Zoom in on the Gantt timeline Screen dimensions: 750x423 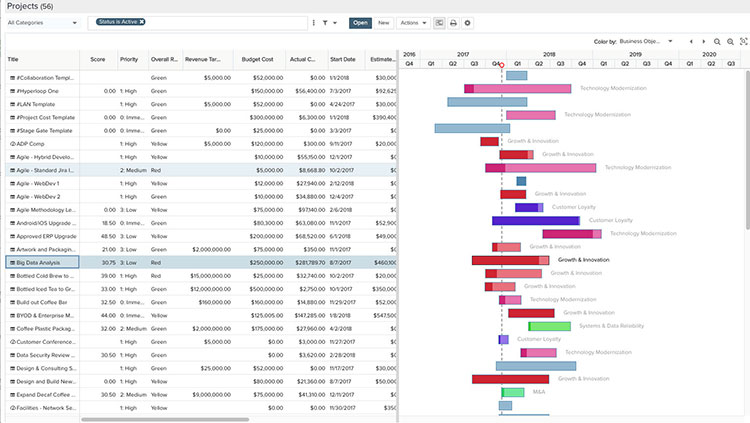[717, 41]
